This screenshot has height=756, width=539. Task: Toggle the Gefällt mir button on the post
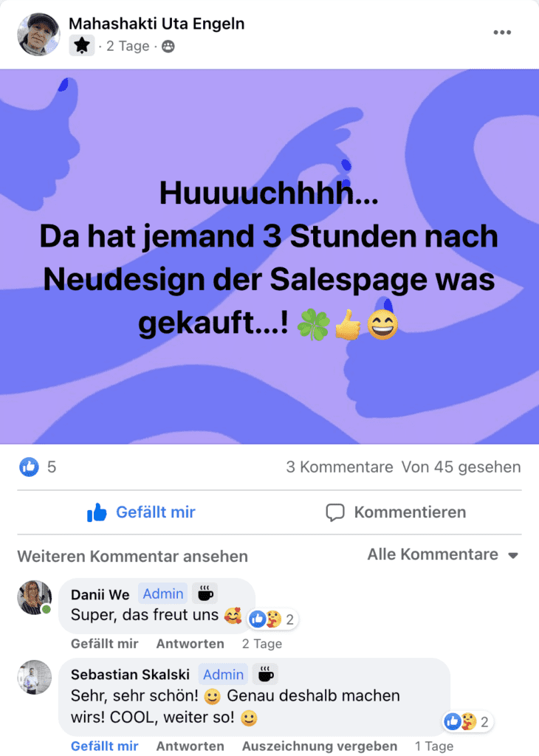click(141, 512)
